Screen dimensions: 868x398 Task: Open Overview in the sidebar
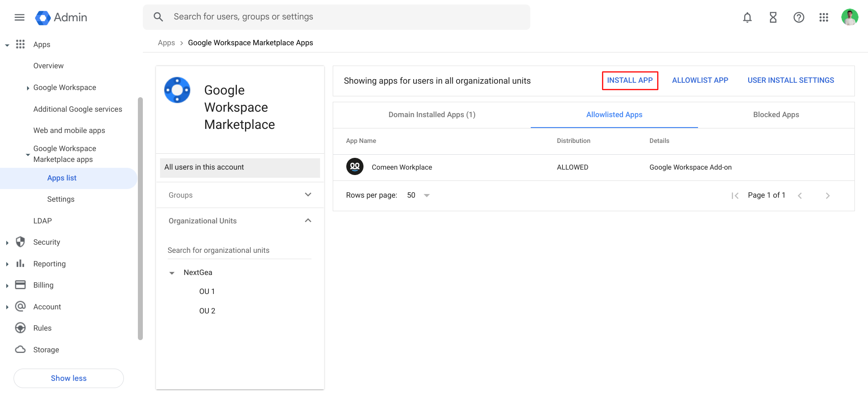tap(48, 66)
